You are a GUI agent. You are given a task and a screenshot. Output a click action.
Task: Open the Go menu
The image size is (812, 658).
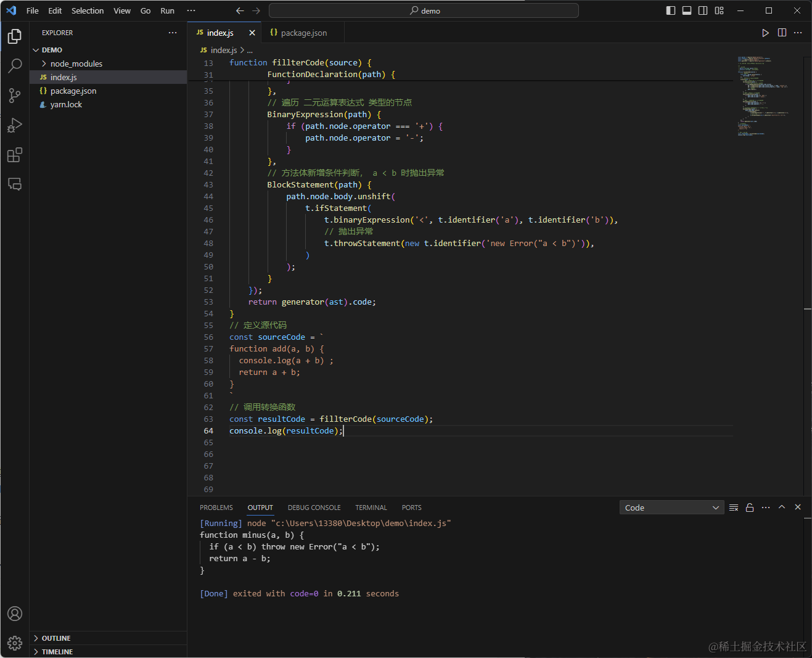click(x=146, y=10)
